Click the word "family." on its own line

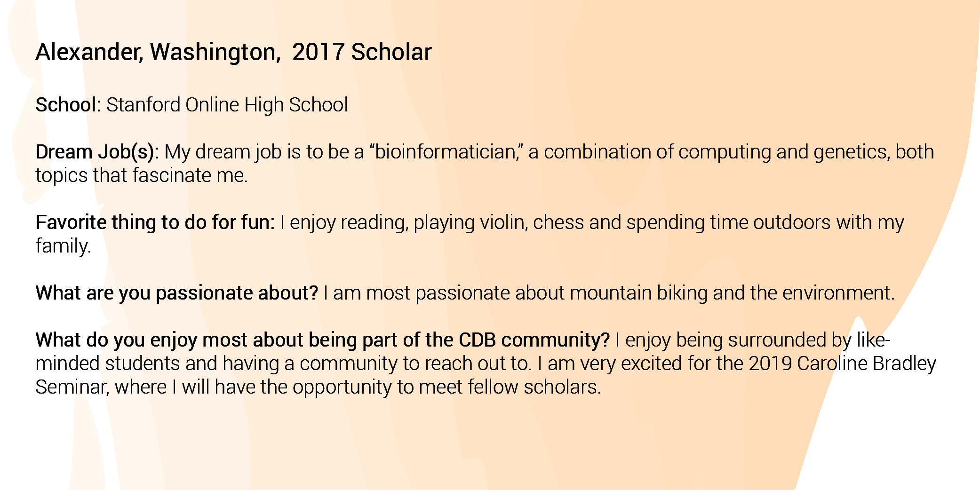pyautogui.click(x=63, y=246)
